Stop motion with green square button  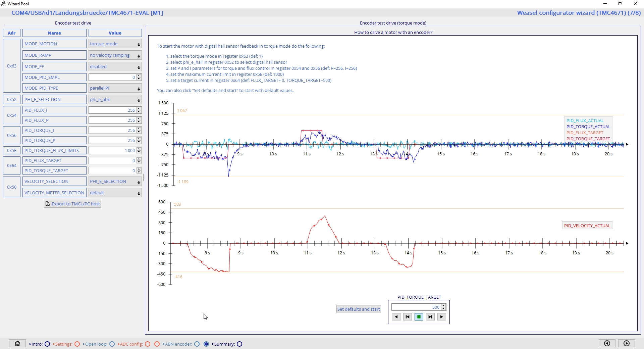point(419,317)
